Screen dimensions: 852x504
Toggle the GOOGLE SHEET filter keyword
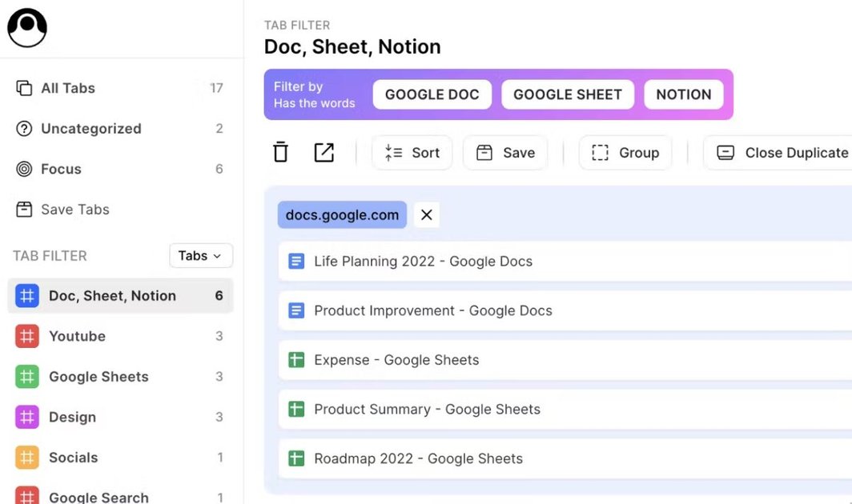(x=567, y=94)
